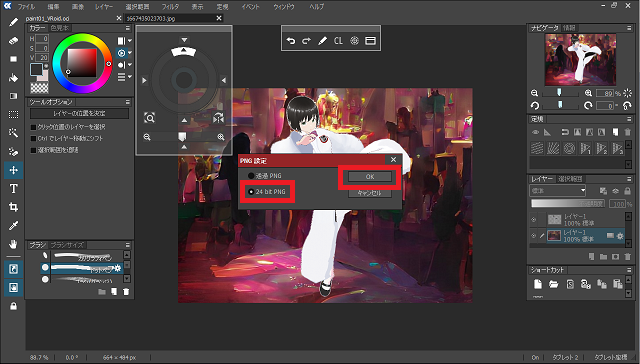
Task: Click the Redo arrow in floating toolbar
Action: [x=306, y=41]
